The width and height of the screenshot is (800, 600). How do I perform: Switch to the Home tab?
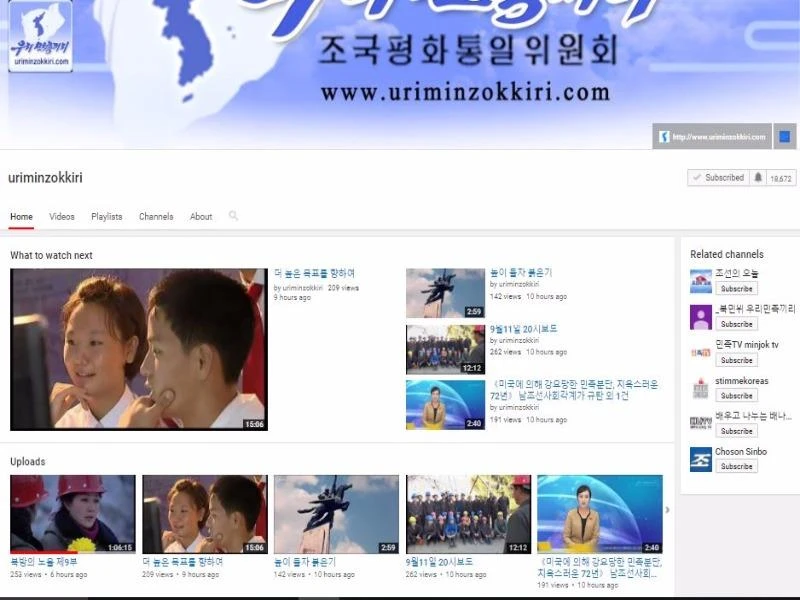[21, 217]
